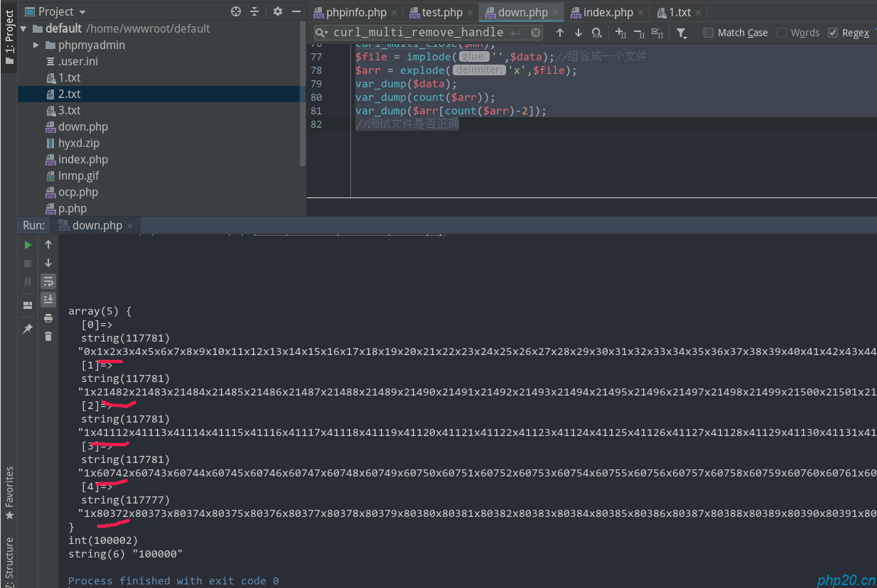Click code line 79 var_dump($data)
877x588 pixels.
point(407,84)
